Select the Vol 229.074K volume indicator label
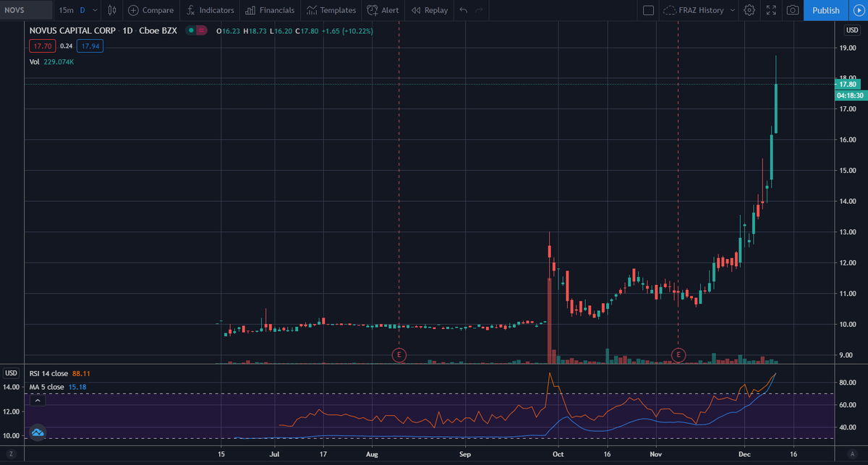 pos(51,61)
